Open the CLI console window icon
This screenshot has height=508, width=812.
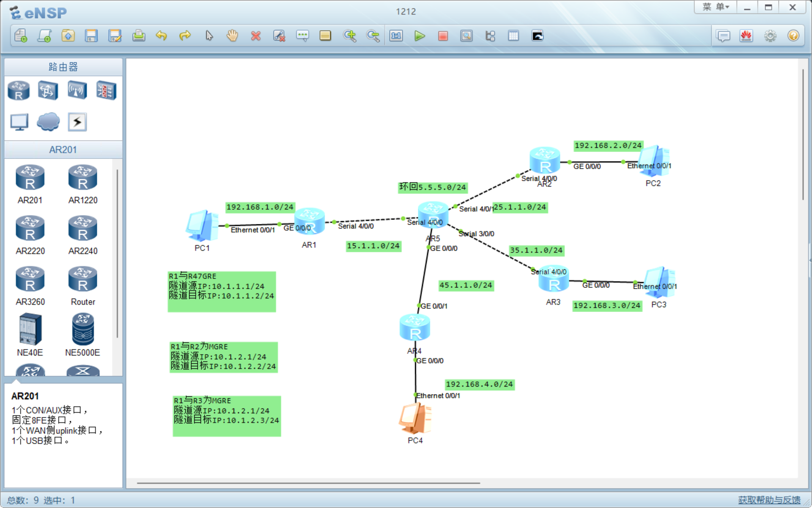pyautogui.click(x=538, y=36)
